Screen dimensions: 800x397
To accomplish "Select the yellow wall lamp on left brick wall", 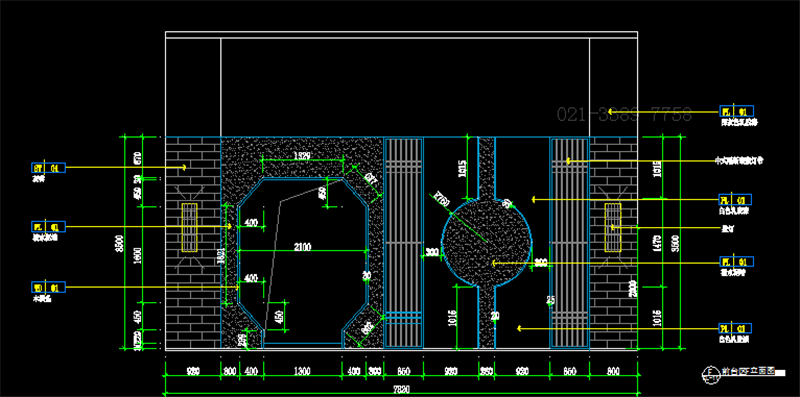I will coord(190,227).
